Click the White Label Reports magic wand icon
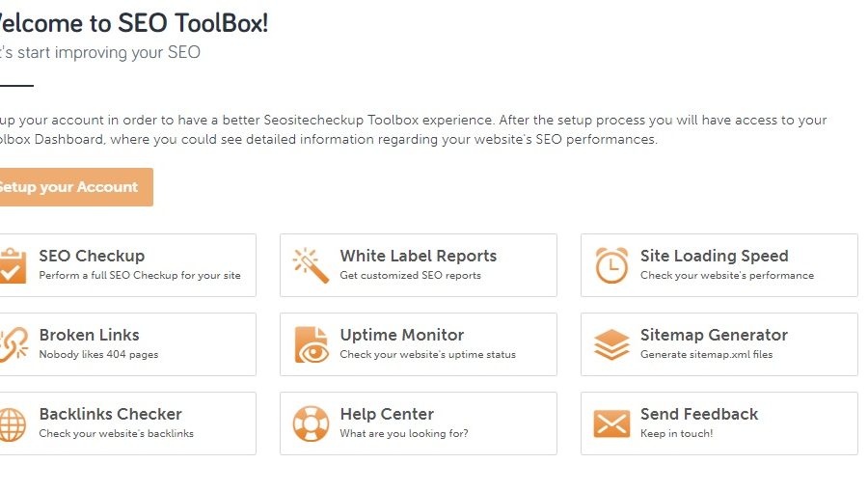 pyautogui.click(x=312, y=265)
